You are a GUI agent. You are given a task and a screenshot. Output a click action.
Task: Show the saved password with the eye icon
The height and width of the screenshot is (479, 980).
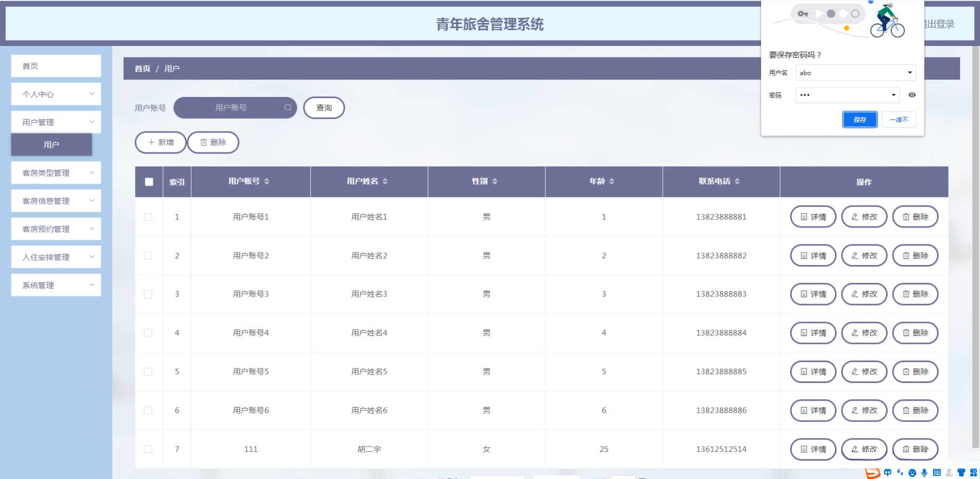[912, 95]
